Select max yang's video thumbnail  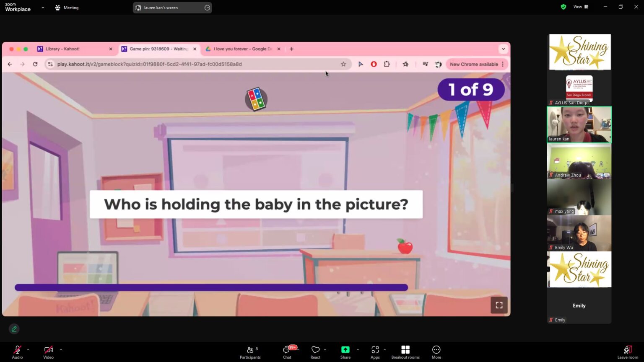(579, 197)
